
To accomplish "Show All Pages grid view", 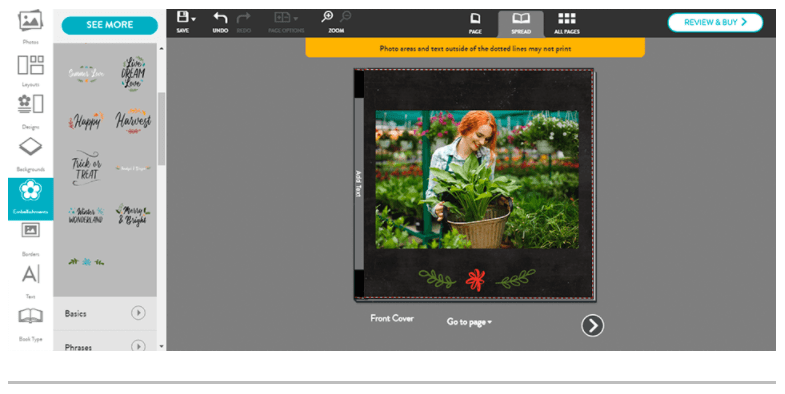I will coord(567,23).
